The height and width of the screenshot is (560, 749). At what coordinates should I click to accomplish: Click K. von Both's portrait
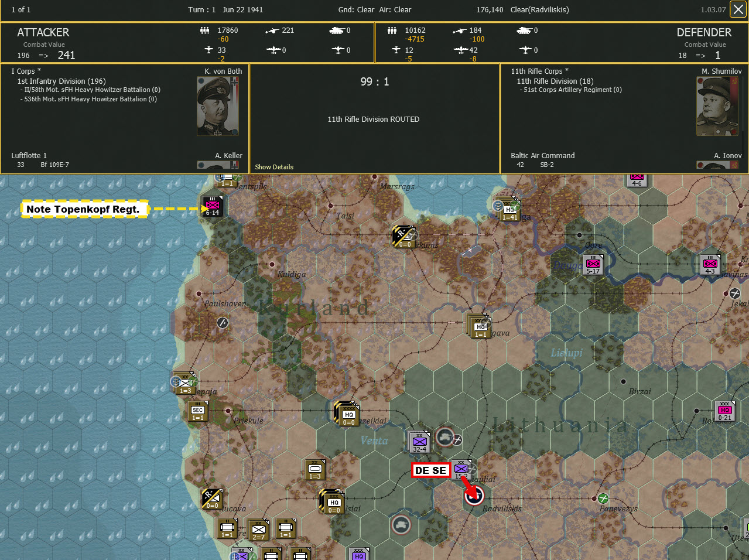[x=218, y=107]
